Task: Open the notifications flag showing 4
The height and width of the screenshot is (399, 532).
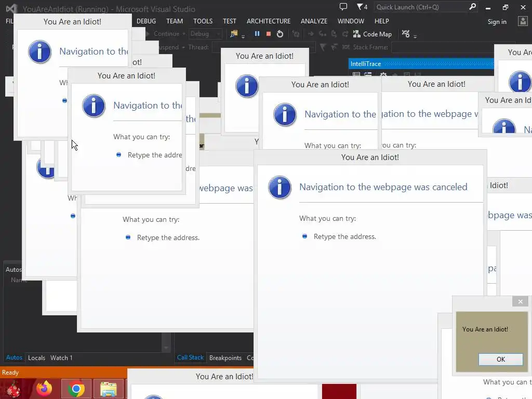Action: point(362,7)
